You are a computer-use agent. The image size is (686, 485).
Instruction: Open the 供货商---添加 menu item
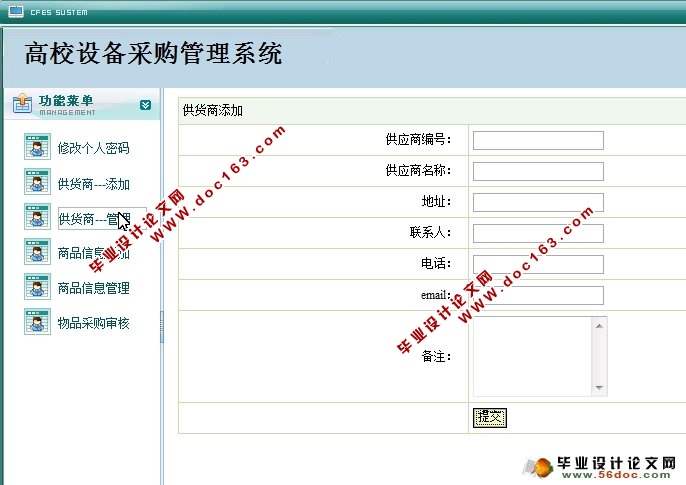click(94, 184)
